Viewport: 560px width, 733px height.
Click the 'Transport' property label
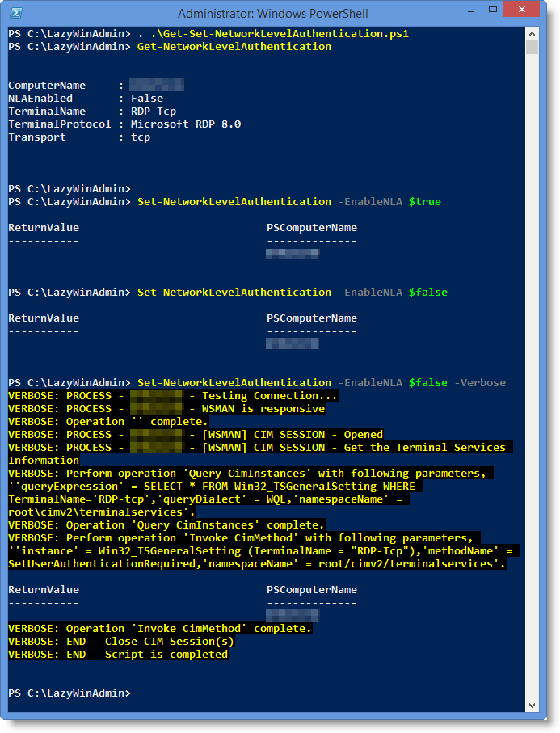37,137
